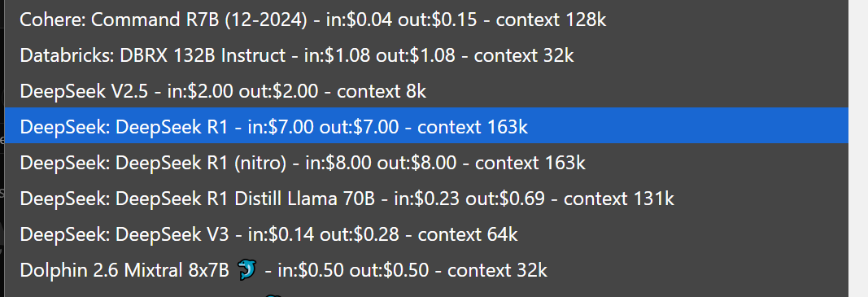Pick the option with context 64k
This screenshot has width=868, height=297.
point(426,234)
